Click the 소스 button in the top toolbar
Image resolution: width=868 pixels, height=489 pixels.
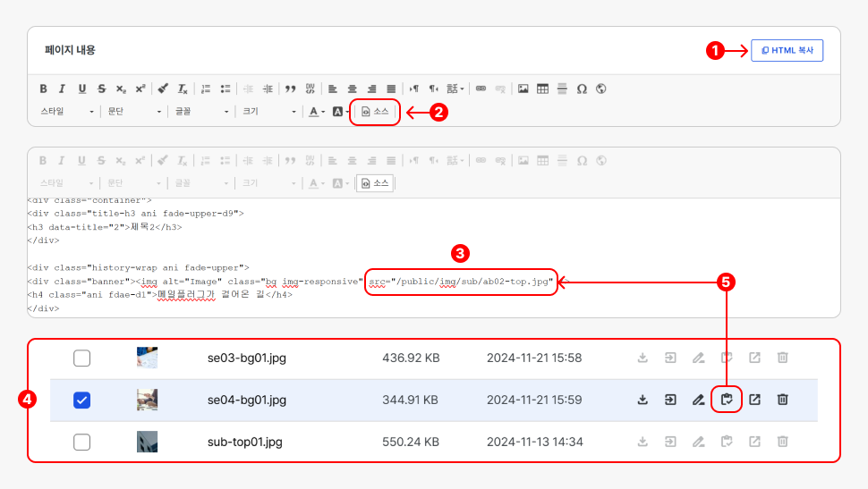click(x=375, y=112)
